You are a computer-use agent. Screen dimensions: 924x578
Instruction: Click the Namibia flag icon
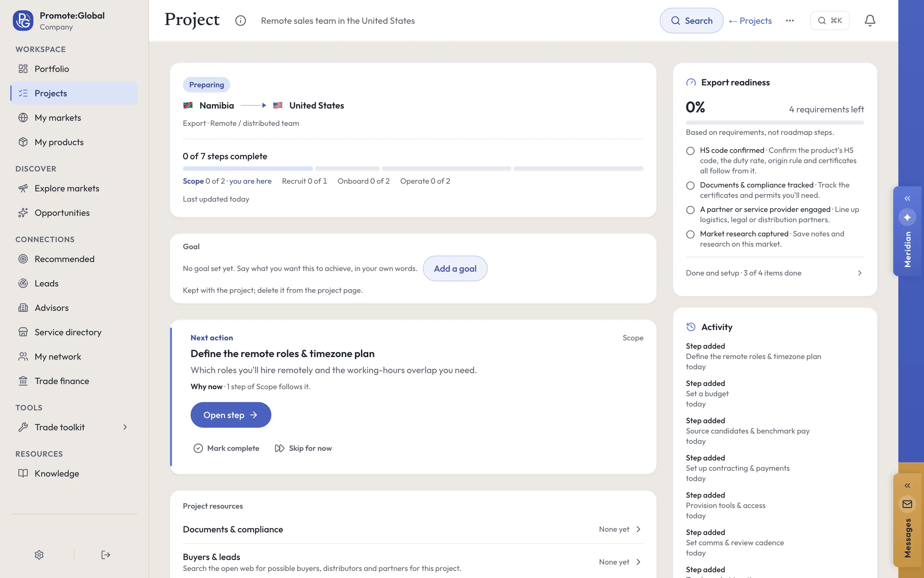click(188, 106)
